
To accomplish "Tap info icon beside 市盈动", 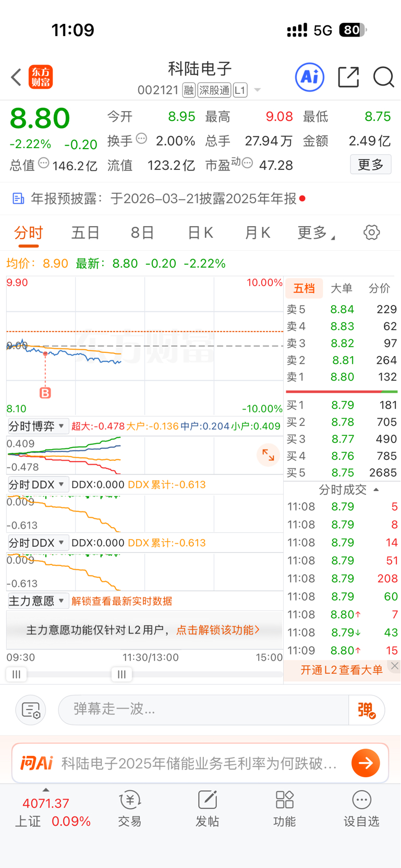I will pyautogui.click(x=248, y=163).
